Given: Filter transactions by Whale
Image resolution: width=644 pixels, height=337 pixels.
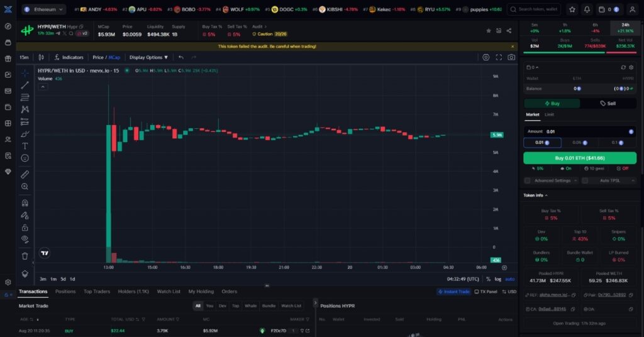Looking at the screenshot, I should click(250, 306).
